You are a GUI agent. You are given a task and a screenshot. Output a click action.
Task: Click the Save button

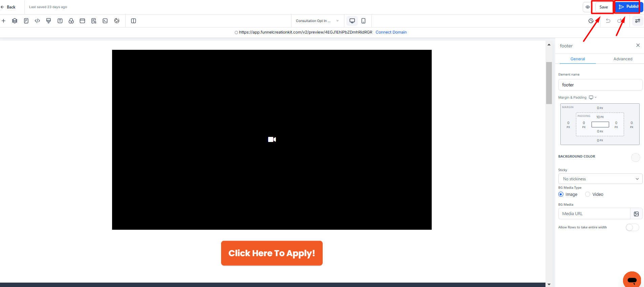[603, 7]
